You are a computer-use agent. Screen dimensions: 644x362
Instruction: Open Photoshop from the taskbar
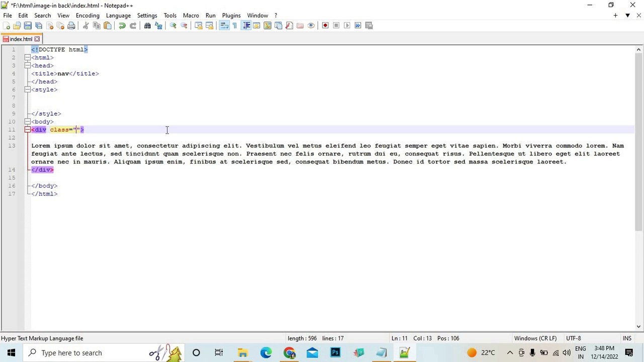pyautogui.click(x=336, y=352)
